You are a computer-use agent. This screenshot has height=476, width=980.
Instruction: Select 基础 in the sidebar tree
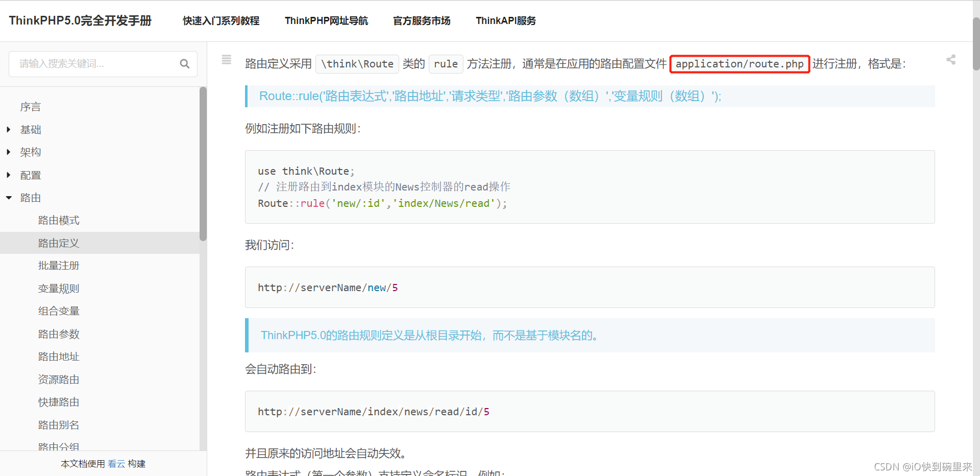click(x=31, y=130)
